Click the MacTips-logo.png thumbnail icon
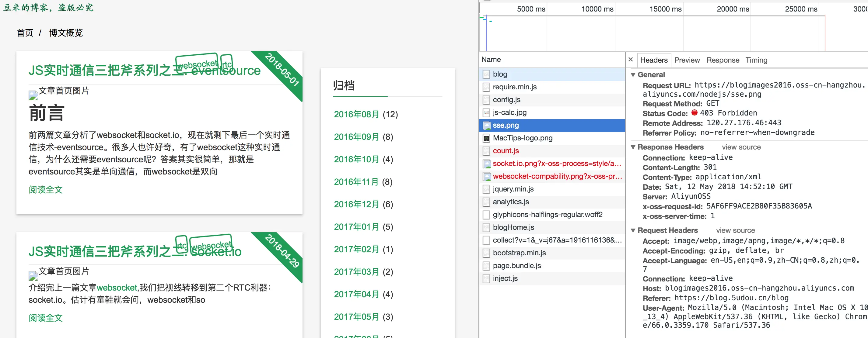This screenshot has height=338, width=868. coord(486,138)
